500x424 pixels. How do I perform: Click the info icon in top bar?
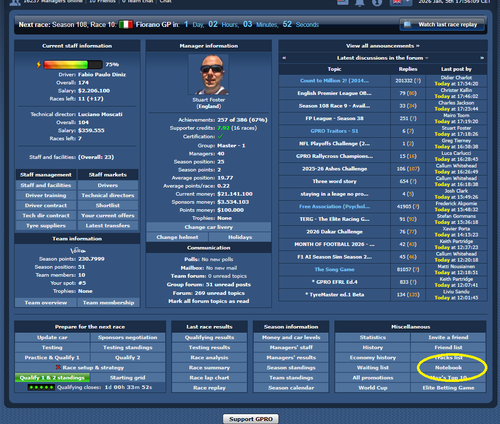pos(377,3)
